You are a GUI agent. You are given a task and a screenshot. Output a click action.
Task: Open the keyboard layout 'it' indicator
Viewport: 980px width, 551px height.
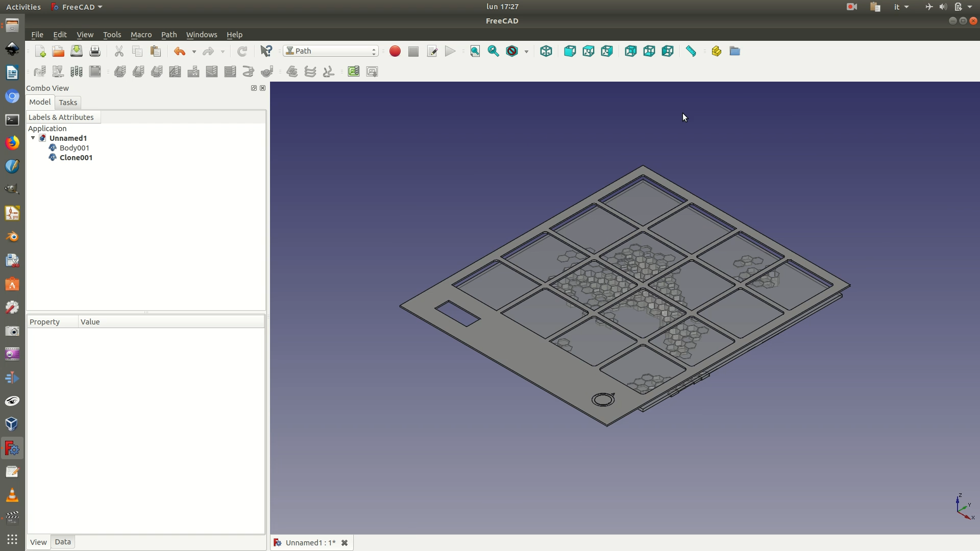click(901, 7)
